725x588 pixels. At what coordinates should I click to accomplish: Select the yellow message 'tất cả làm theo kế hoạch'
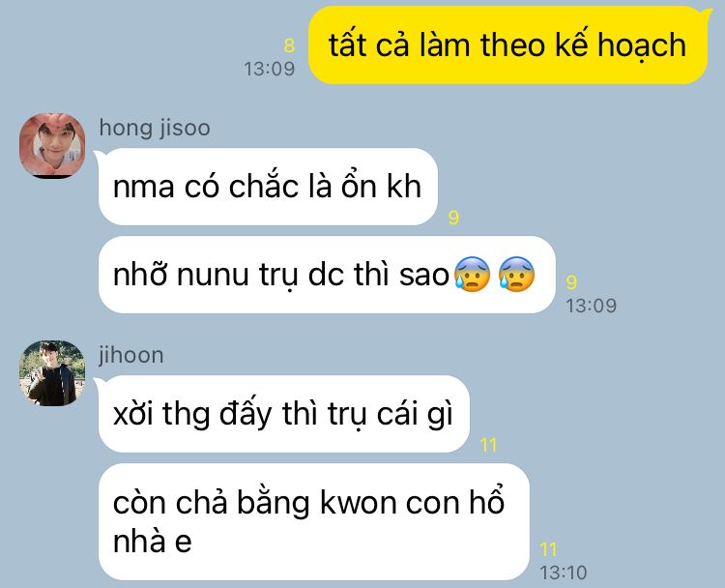click(507, 44)
